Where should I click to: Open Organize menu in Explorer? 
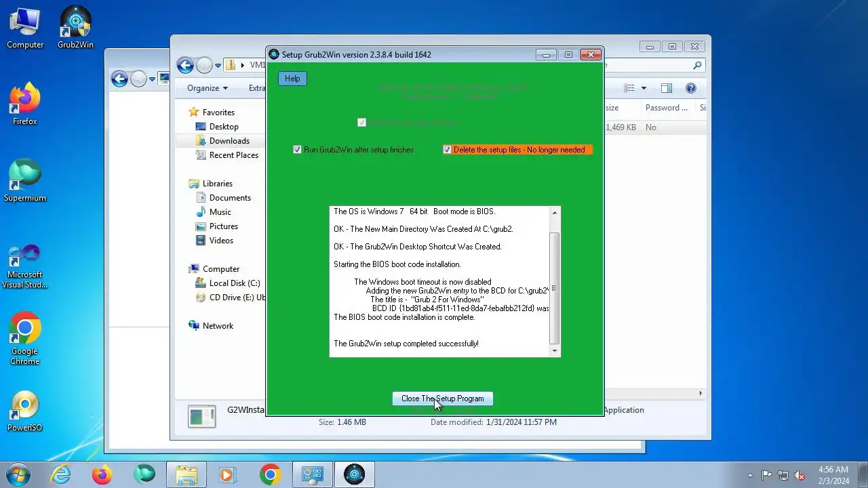coord(208,88)
